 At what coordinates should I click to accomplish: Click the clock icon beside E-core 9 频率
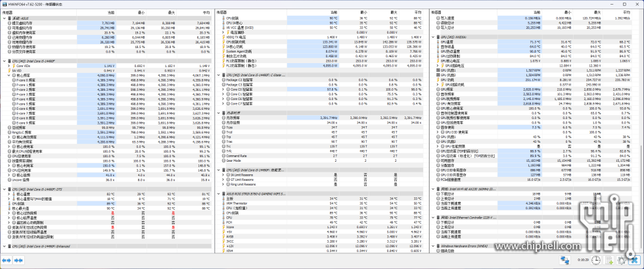pyautogui.click(x=14, y=122)
